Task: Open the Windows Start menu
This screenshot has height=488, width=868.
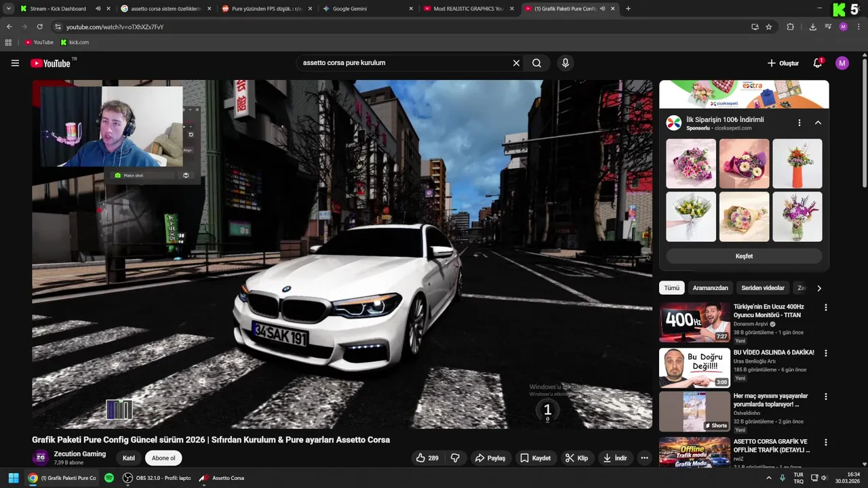Action: pyautogui.click(x=14, y=478)
